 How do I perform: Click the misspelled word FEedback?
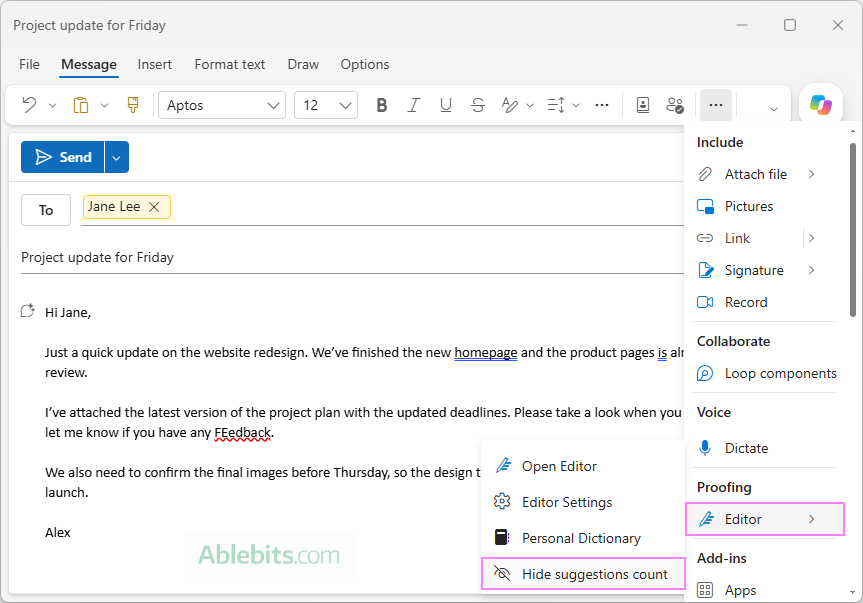(x=243, y=433)
